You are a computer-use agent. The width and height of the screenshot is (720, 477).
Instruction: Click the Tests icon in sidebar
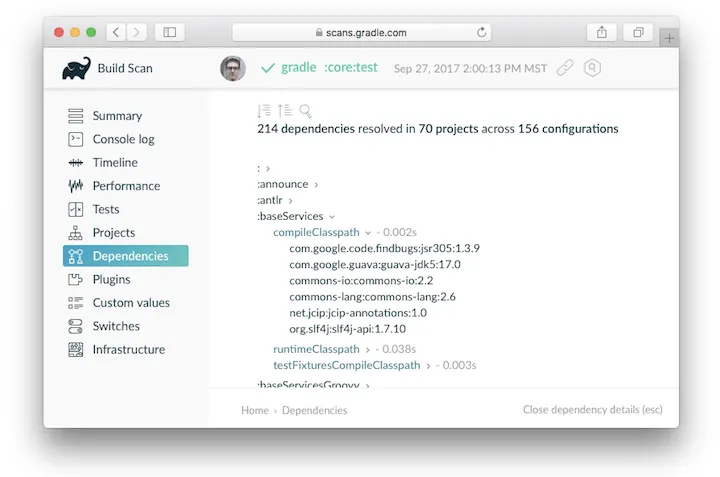[x=76, y=209]
